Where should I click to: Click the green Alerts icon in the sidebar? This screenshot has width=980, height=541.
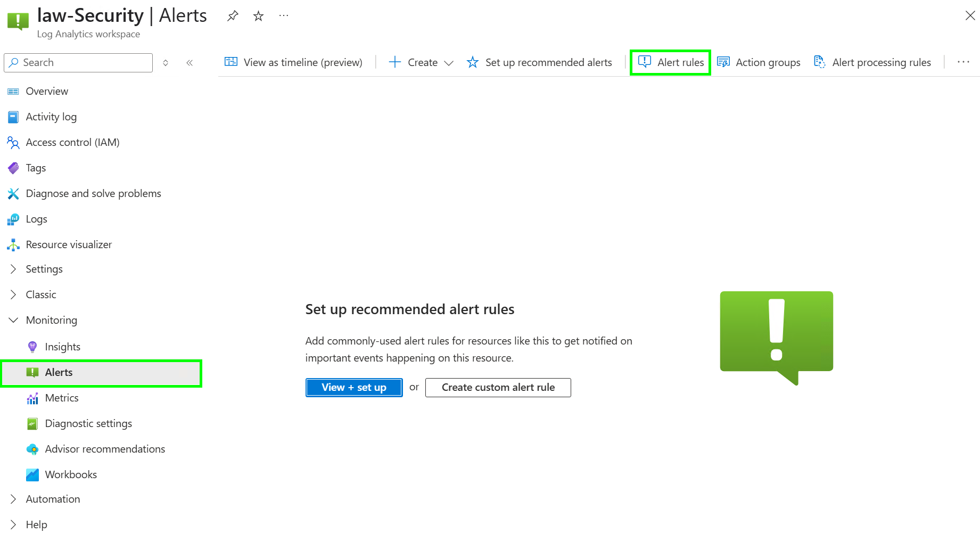(x=32, y=373)
